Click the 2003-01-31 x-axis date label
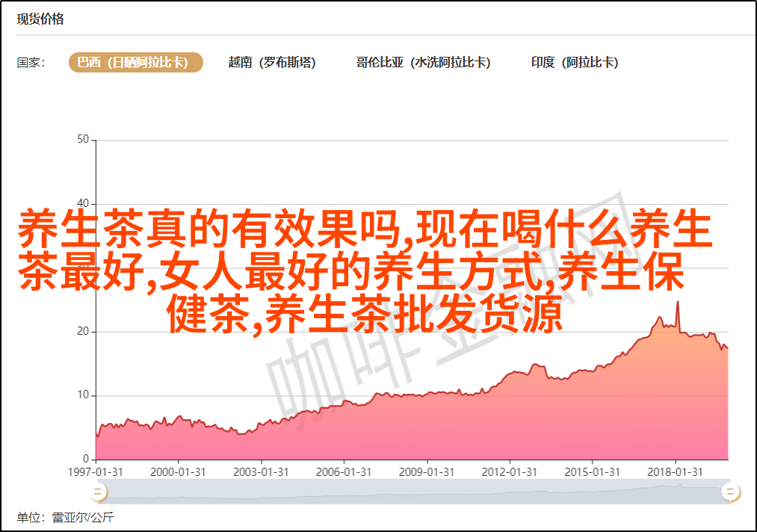 tap(262, 472)
